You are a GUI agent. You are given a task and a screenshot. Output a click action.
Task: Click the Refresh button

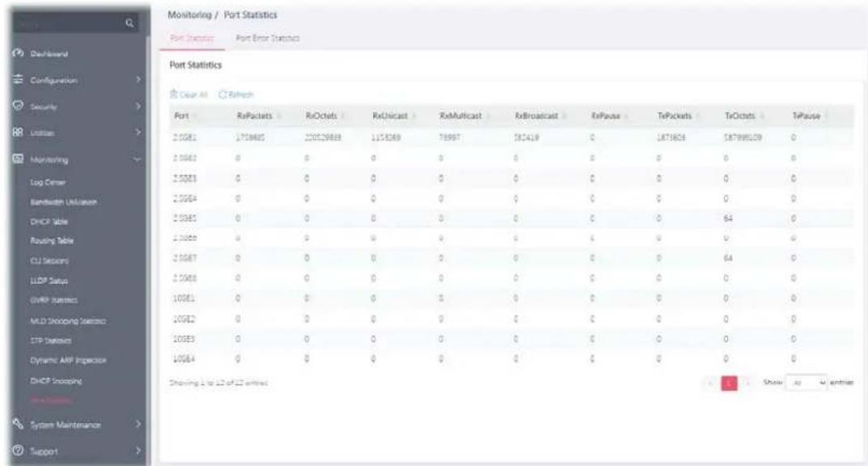click(x=236, y=95)
